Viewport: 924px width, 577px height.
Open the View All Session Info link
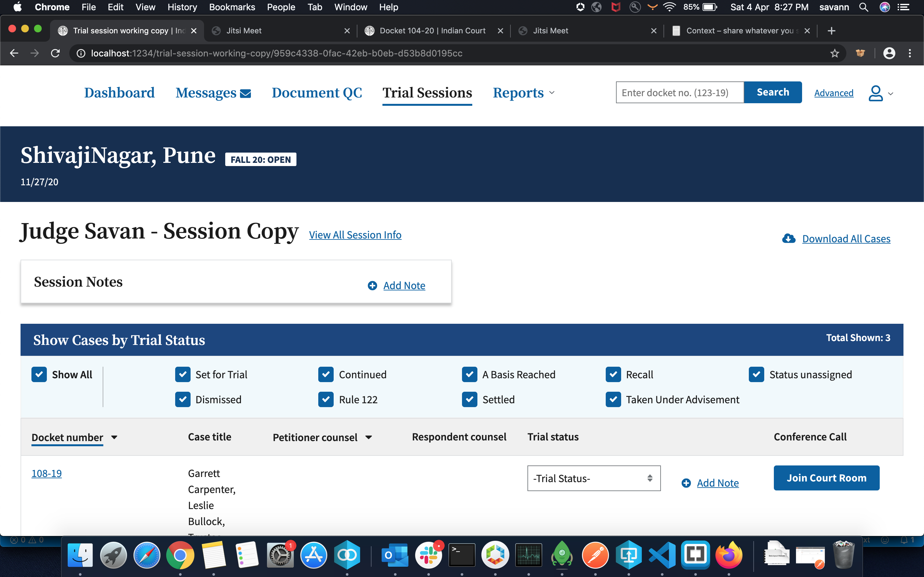tap(355, 235)
